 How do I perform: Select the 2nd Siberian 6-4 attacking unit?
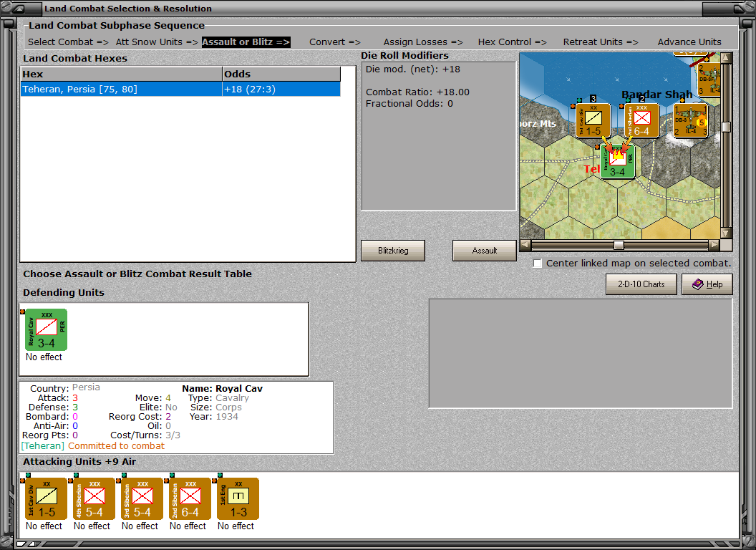190,499
